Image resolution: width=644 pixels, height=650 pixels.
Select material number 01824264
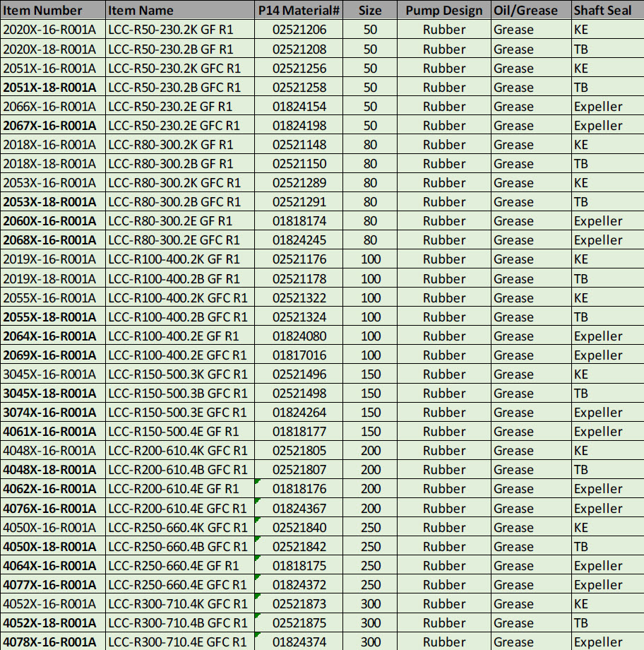[x=299, y=412]
